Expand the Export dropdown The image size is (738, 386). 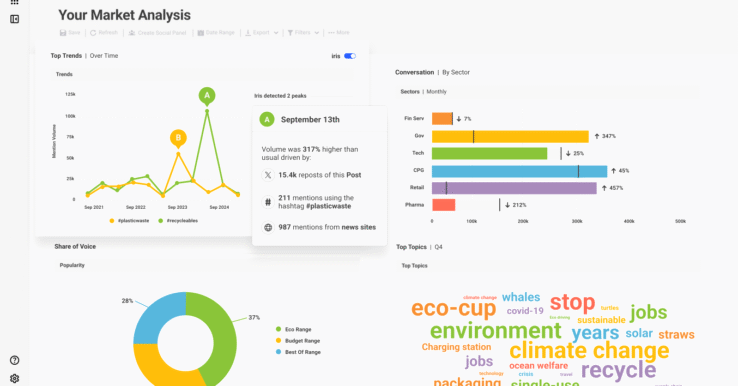[262, 32]
